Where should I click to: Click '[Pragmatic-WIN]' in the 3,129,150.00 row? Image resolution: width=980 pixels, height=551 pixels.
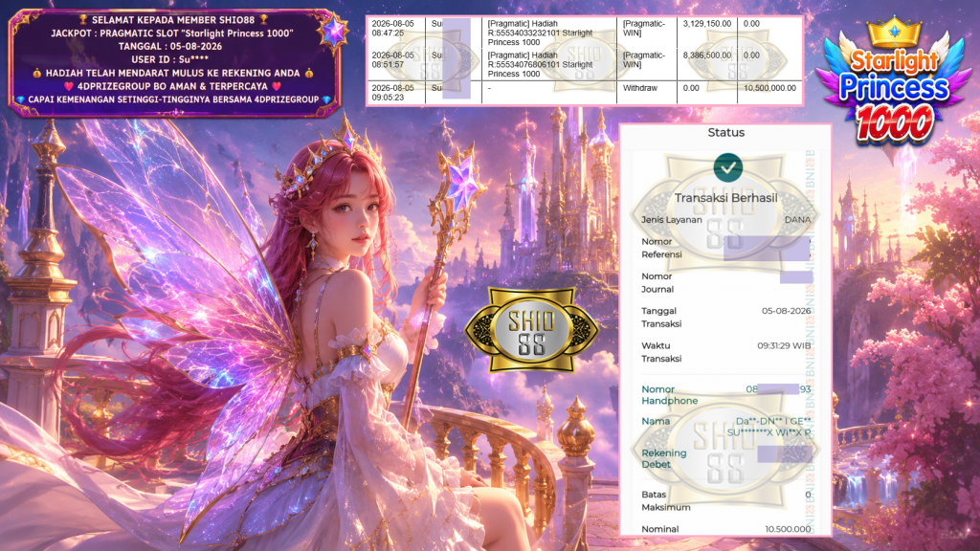(x=644, y=28)
